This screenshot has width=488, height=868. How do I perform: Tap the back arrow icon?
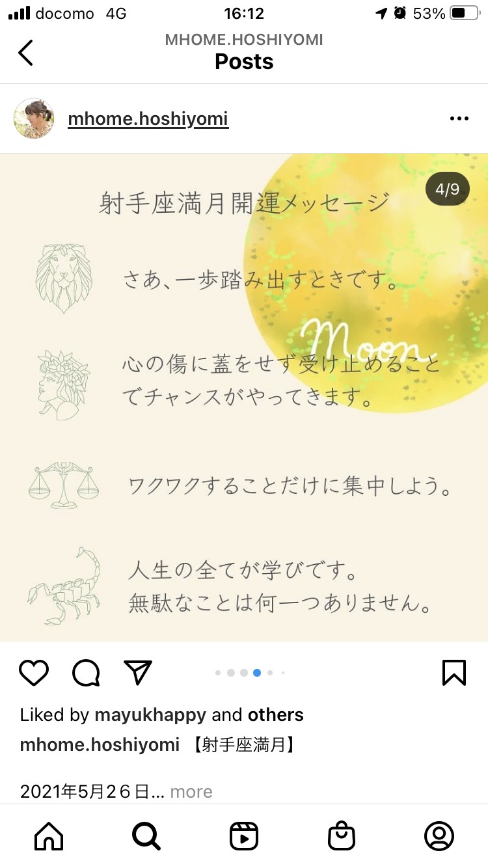25,53
